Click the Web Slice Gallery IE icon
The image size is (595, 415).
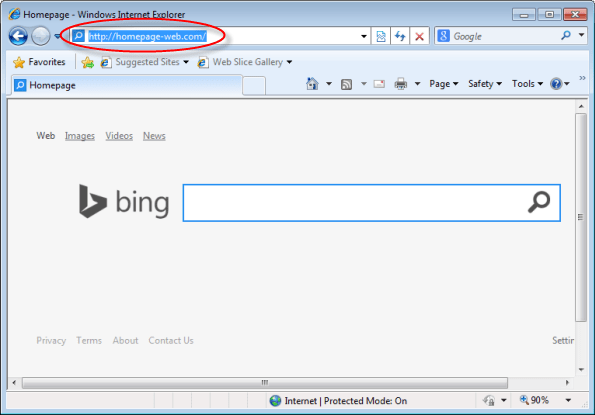[203, 62]
